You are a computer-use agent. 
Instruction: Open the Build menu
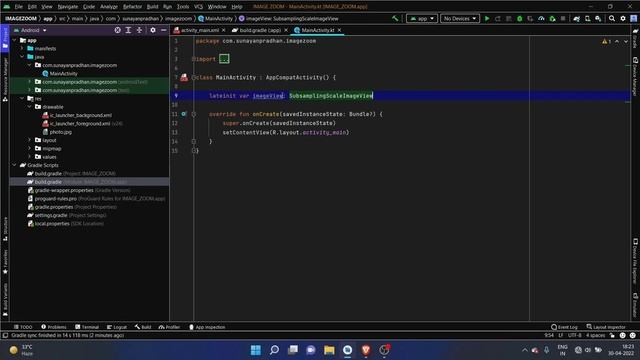pyautogui.click(x=152, y=7)
